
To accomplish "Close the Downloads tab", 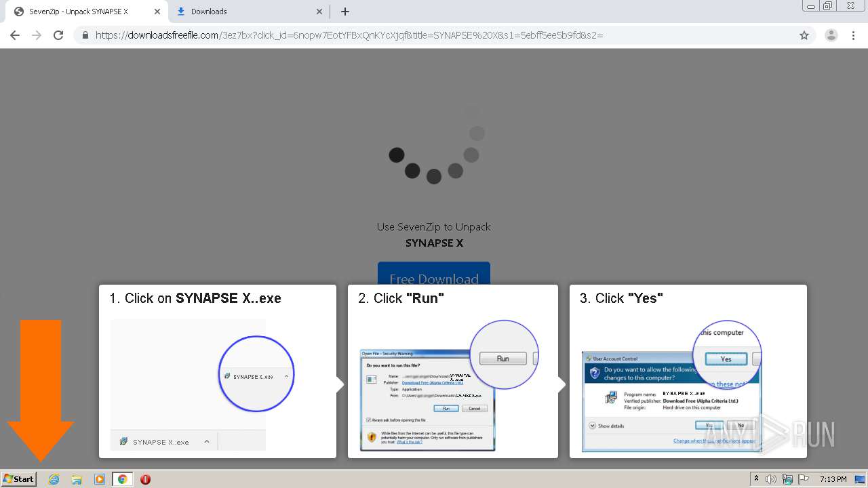I will (x=319, y=12).
